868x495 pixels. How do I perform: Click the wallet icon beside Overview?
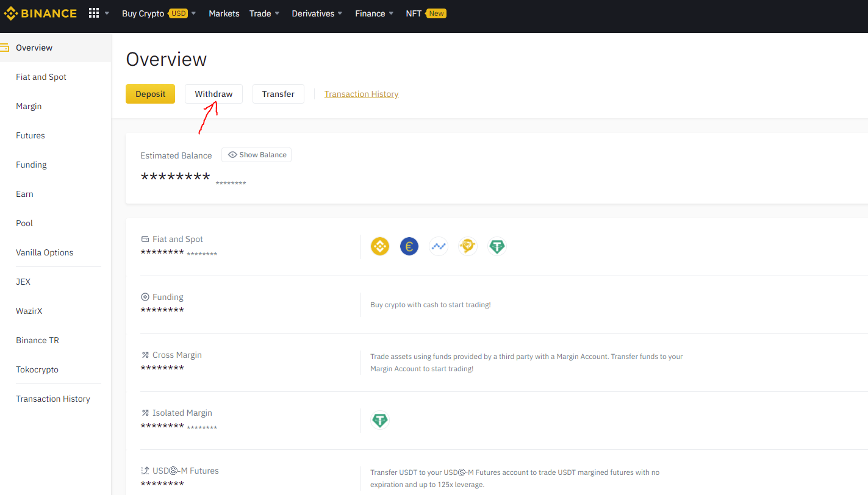coord(4,48)
